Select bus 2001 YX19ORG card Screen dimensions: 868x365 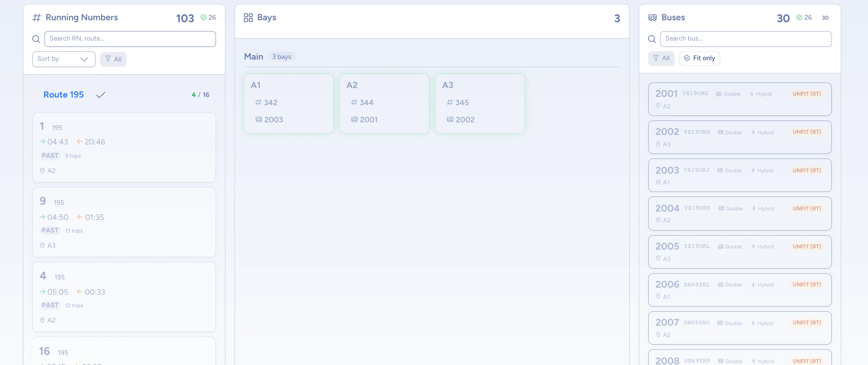[x=740, y=99]
